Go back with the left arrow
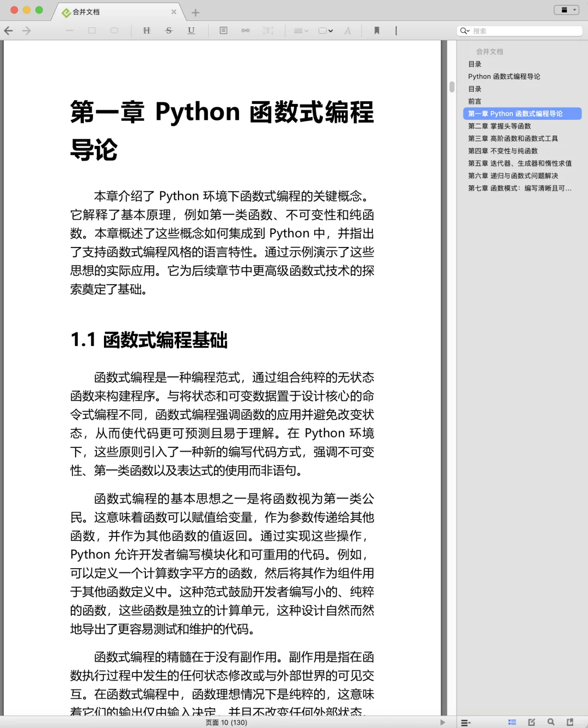This screenshot has height=728, width=588. (8, 30)
